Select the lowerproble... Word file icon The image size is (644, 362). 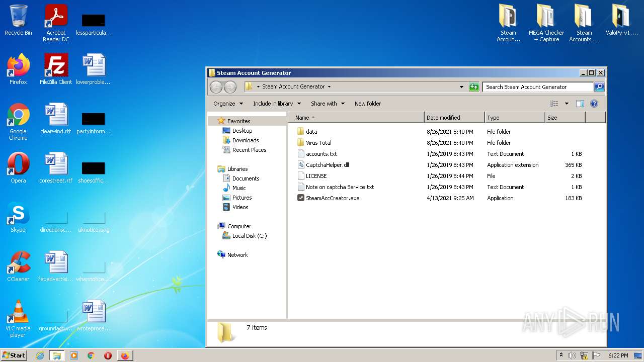click(x=94, y=69)
